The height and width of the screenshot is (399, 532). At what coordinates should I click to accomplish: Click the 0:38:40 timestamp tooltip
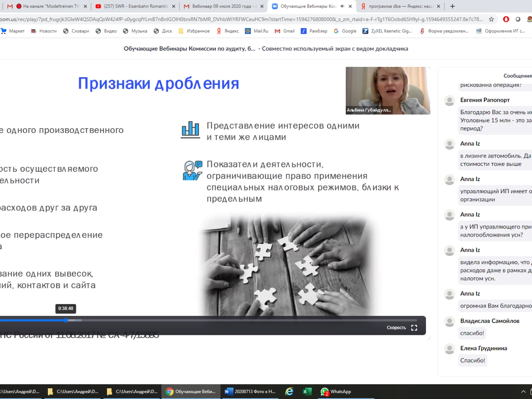66,309
